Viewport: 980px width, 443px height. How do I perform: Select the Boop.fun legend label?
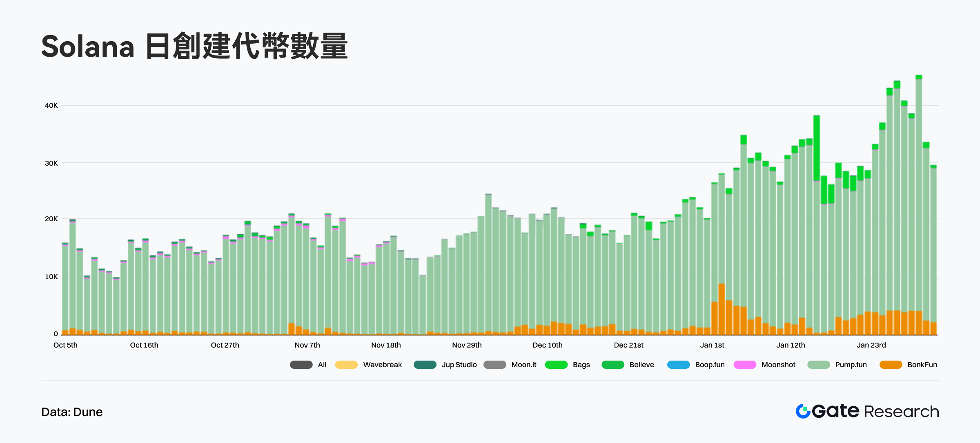(x=710, y=365)
